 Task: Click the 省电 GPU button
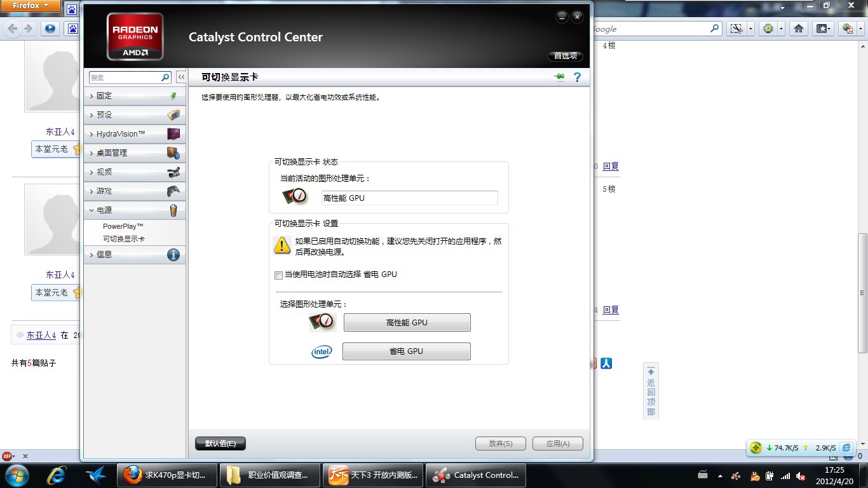406,351
